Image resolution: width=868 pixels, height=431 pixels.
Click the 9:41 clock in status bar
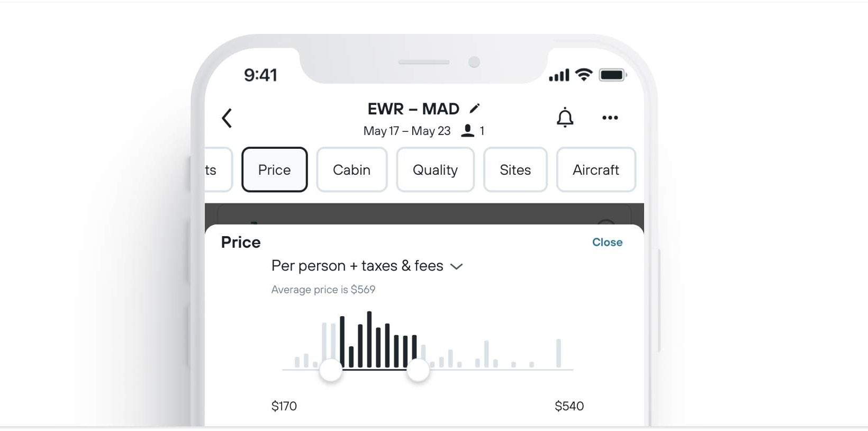260,75
